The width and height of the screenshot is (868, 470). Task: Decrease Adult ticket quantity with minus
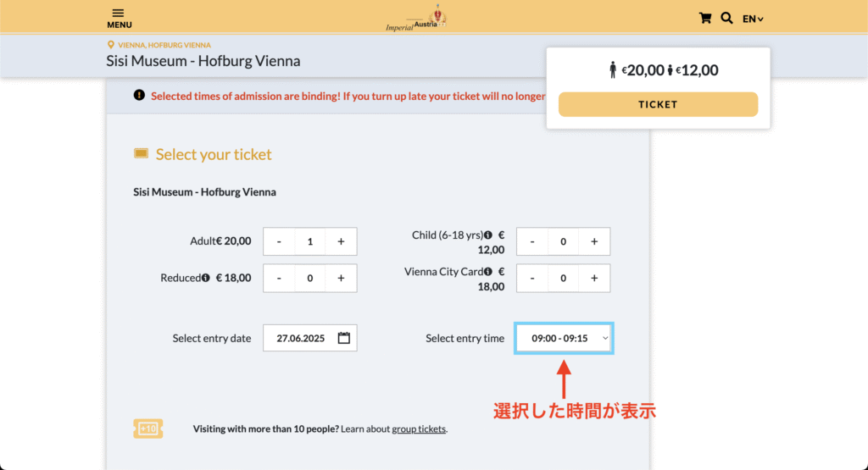coord(279,241)
